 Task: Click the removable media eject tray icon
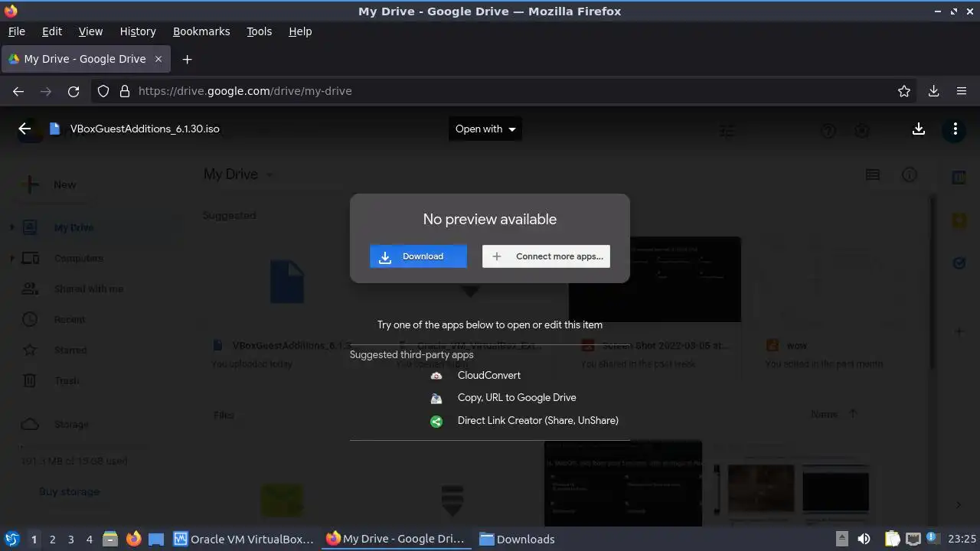(841, 539)
